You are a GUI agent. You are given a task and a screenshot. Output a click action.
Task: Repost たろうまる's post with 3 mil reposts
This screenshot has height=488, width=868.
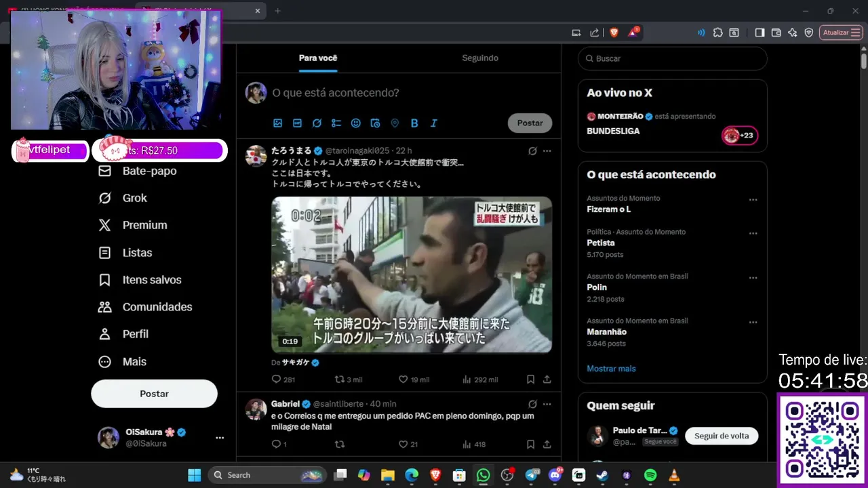(x=349, y=380)
